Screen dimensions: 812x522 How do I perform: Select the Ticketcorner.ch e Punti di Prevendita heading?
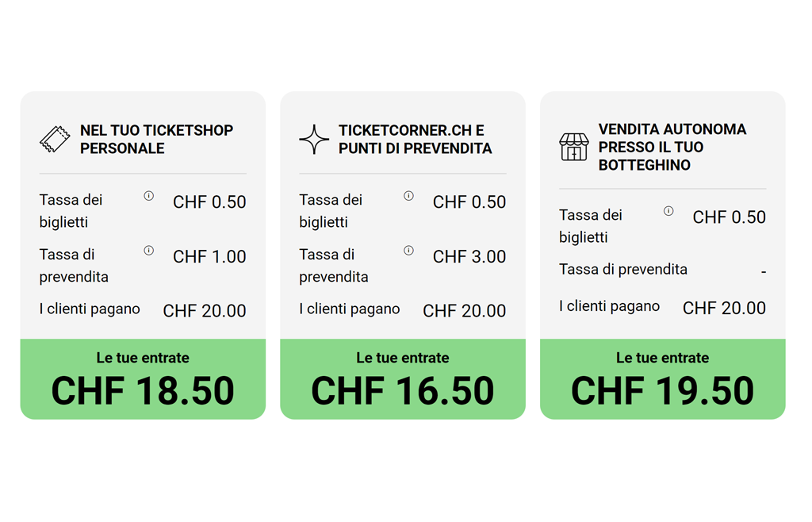point(415,140)
